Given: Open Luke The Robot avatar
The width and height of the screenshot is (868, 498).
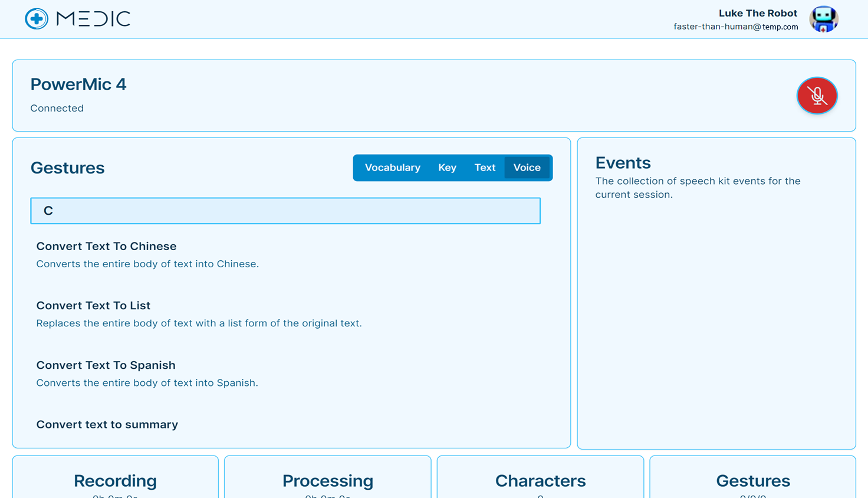Looking at the screenshot, I should [x=823, y=19].
